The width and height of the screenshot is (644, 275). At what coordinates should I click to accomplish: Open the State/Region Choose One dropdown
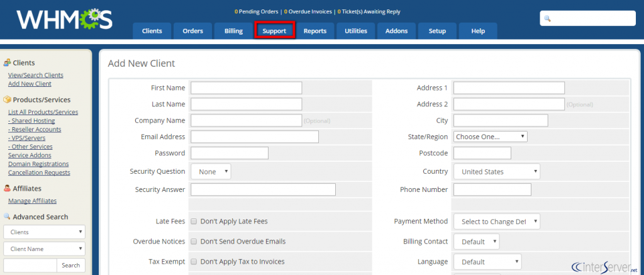(491, 137)
